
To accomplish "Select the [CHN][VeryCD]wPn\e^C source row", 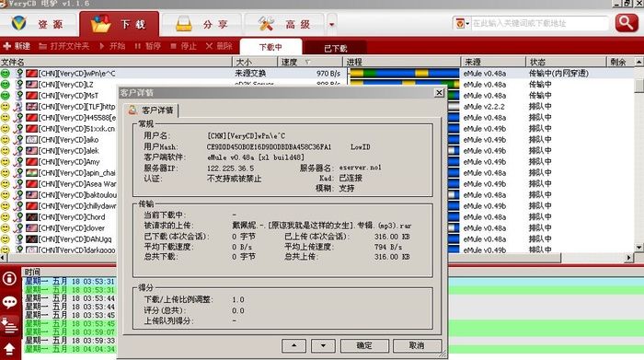I will coord(317,74).
